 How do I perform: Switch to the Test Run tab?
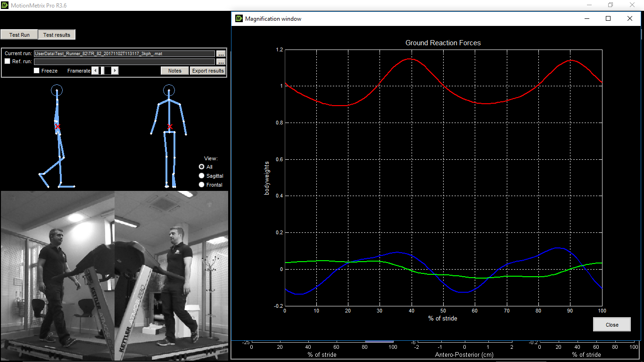19,34
